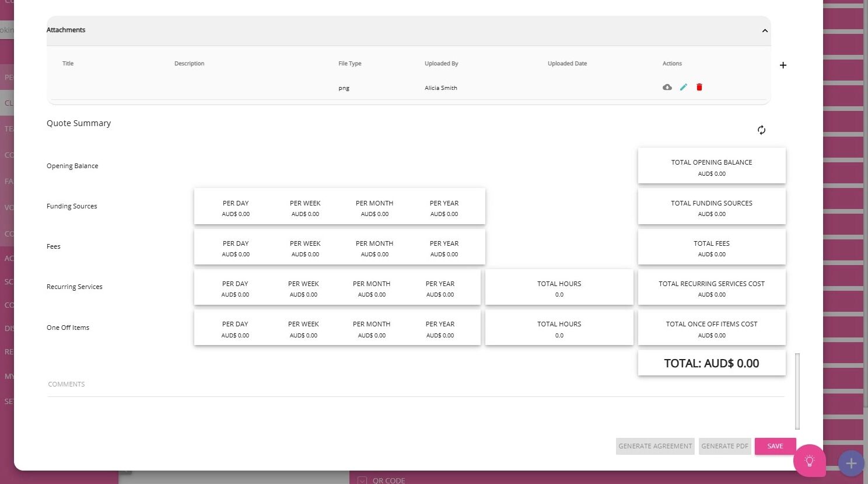Screen dimensions: 868x484
Task: Click Total Hours in Recurring Services row
Action: tap(559, 287)
